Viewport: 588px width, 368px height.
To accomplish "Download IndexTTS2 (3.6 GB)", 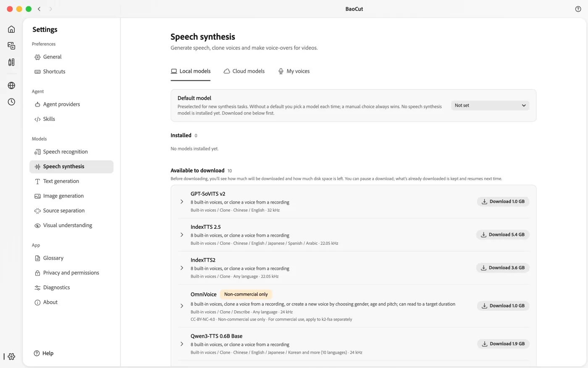I will (503, 268).
